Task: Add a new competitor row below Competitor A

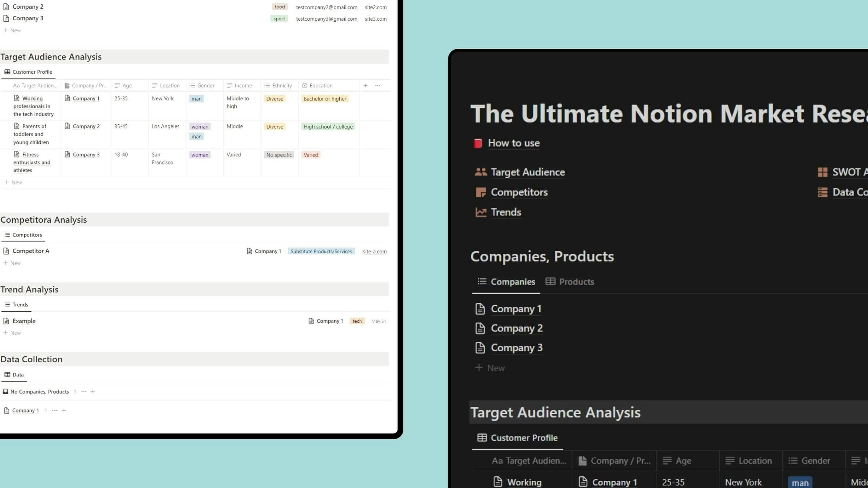Action: (12, 263)
